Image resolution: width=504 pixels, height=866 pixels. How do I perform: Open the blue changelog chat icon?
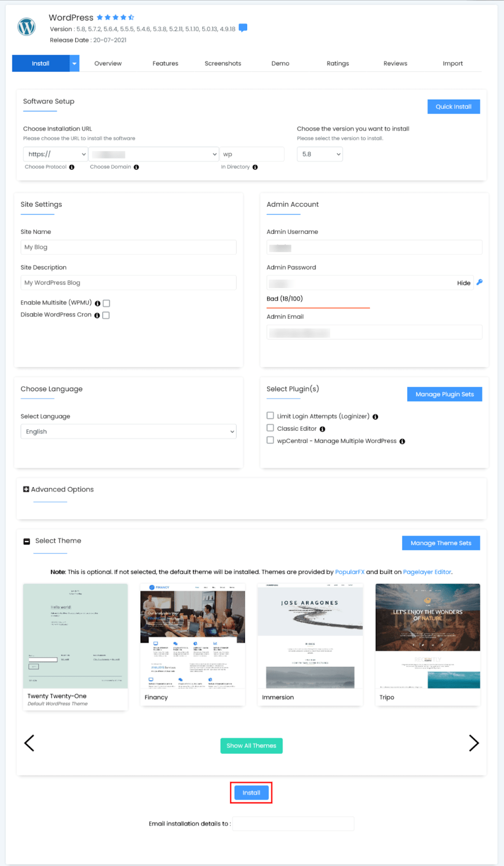[x=243, y=28]
